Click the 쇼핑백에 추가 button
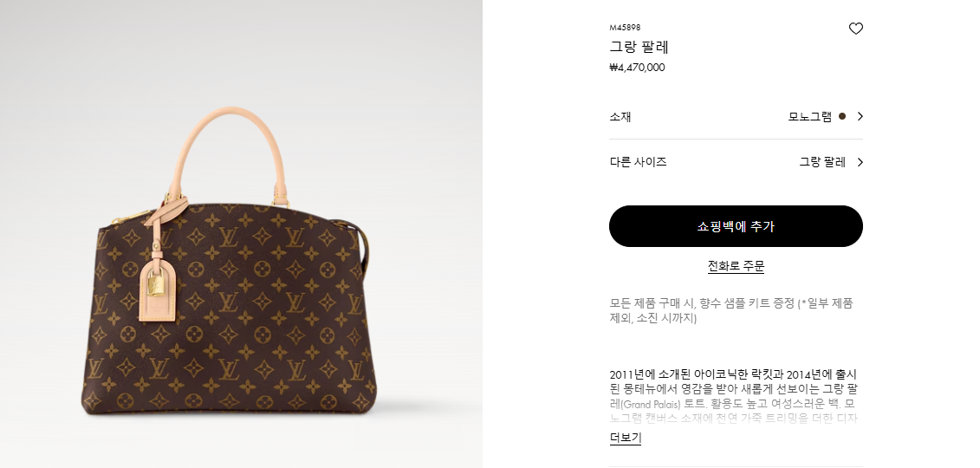980x468 pixels. coord(736,226)
